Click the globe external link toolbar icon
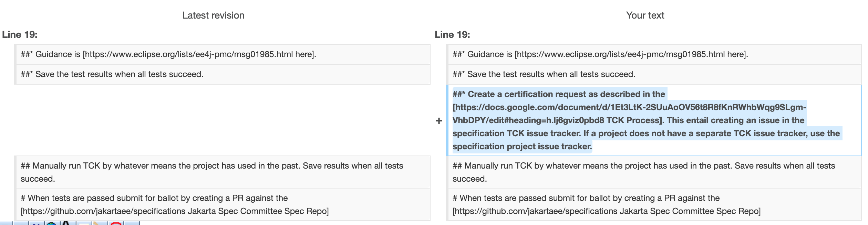868x225 pixels. point(52,224)
